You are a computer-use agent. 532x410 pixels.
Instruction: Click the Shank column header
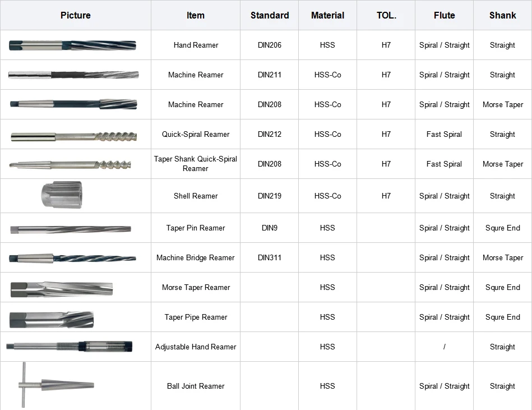pos(502,15)
